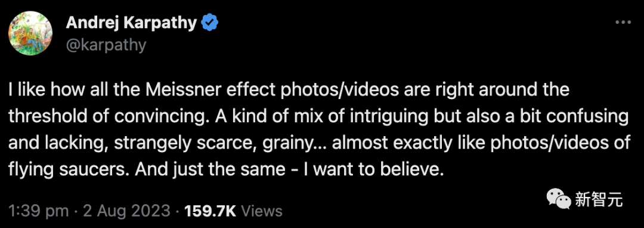This screenshot has height=228, width=644.
Task: Click the 159.7K view count number
Action: click(210, 211)
